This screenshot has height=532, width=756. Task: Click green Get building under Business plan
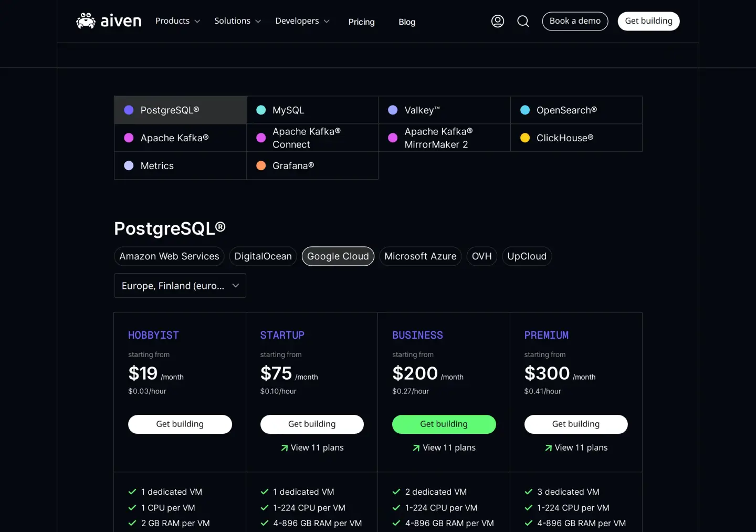click(x=444, y=424)
